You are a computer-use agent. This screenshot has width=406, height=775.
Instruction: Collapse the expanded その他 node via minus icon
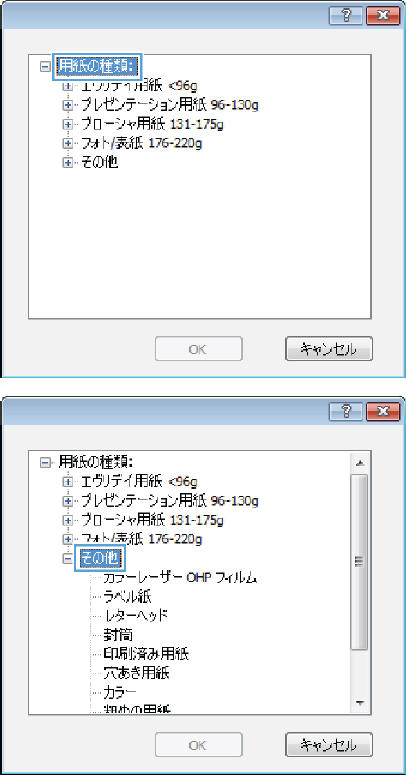click(68, 559)
